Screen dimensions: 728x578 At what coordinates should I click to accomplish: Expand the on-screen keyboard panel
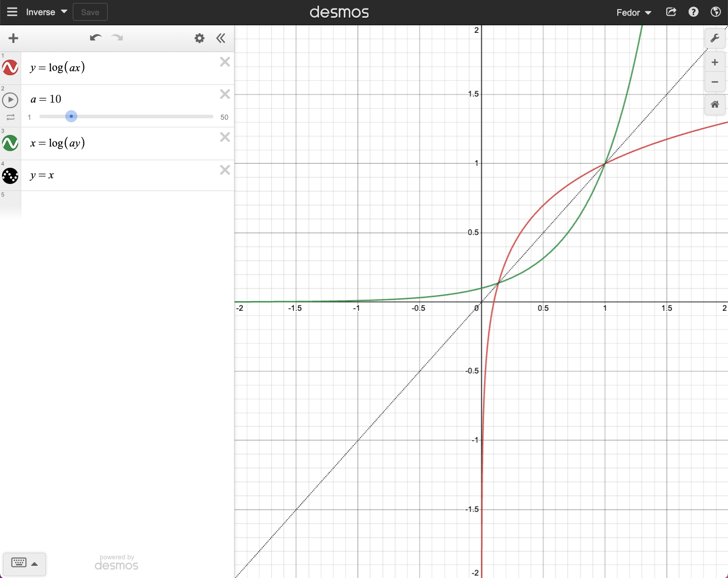coord(24,563)
